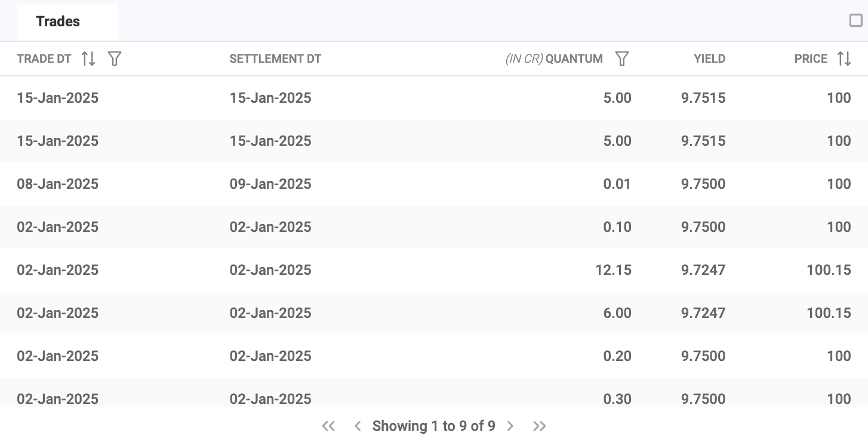Click the Yield column header

[x=710, y=59]
